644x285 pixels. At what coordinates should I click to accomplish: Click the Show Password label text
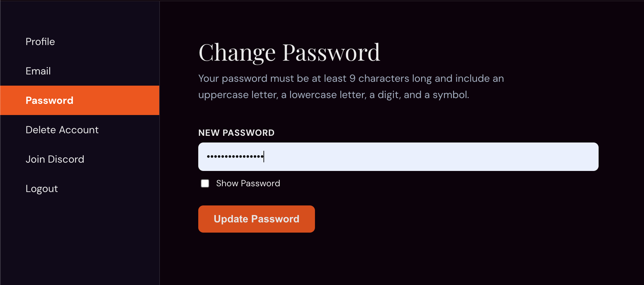point(248,183)
